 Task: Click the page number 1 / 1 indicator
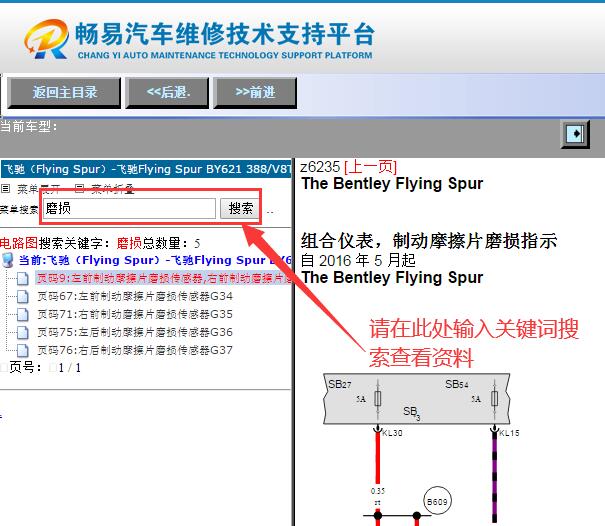coord(69,368)
